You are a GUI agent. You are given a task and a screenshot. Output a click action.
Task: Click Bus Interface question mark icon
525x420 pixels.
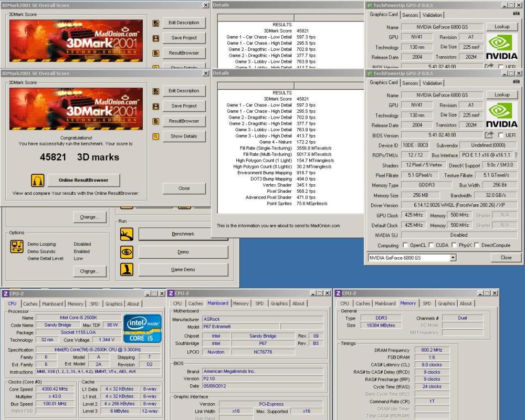click(516, 155)
